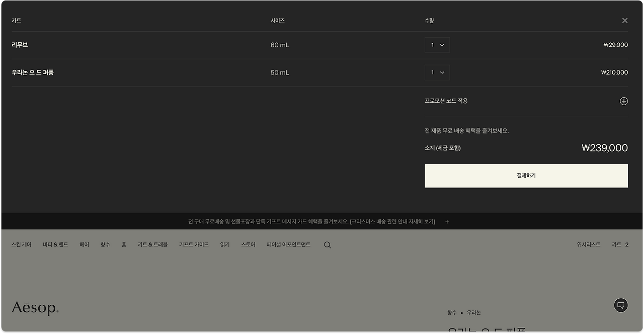This screenshot has height=334, width=644.
Task: Open the quantity dropdown for 리무브
Action: [x=437, y=44]
